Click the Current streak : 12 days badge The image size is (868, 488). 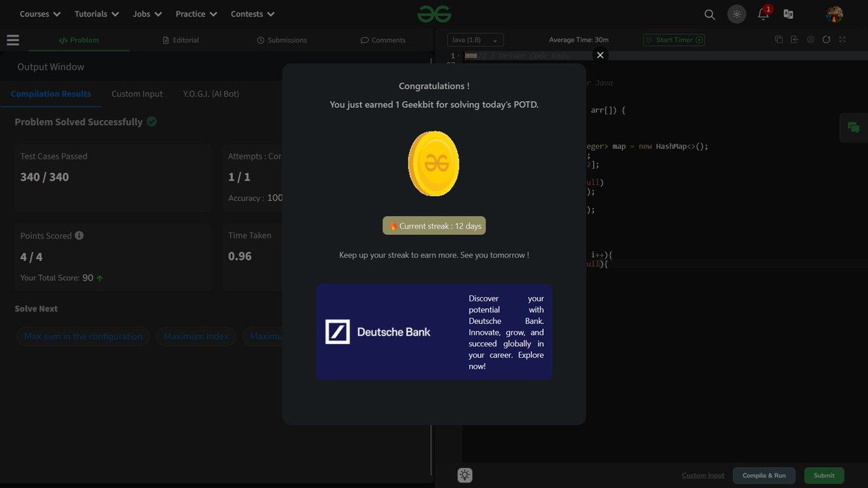coord(434,226)
